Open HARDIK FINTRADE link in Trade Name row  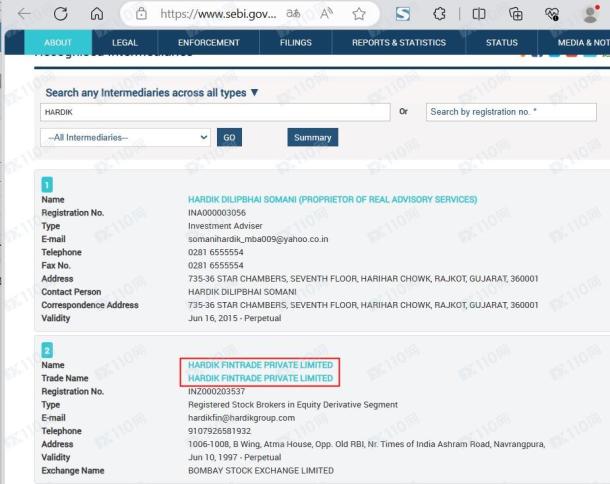coord(261,378)
